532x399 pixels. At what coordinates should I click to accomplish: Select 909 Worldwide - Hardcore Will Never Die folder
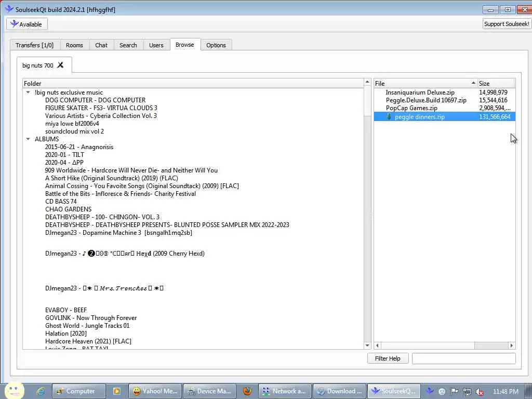(x=131, y=170)
